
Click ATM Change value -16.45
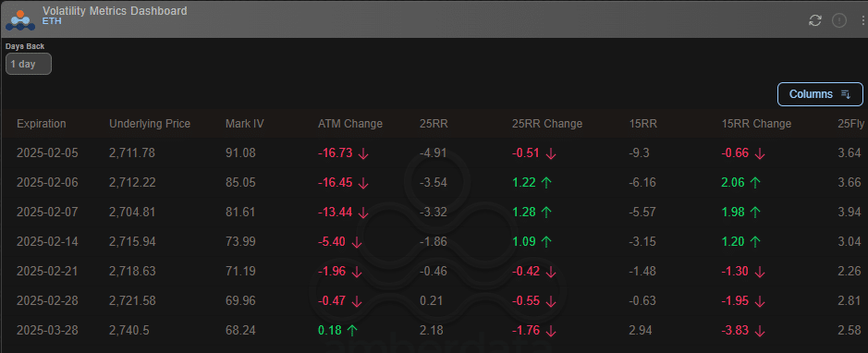tap(336, 183)
